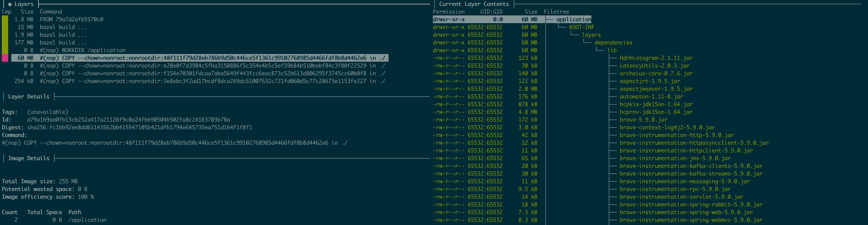Screen dimensions: 868x225
Task: Click the Command column header in Layers
Action: (x=51, y=12)
